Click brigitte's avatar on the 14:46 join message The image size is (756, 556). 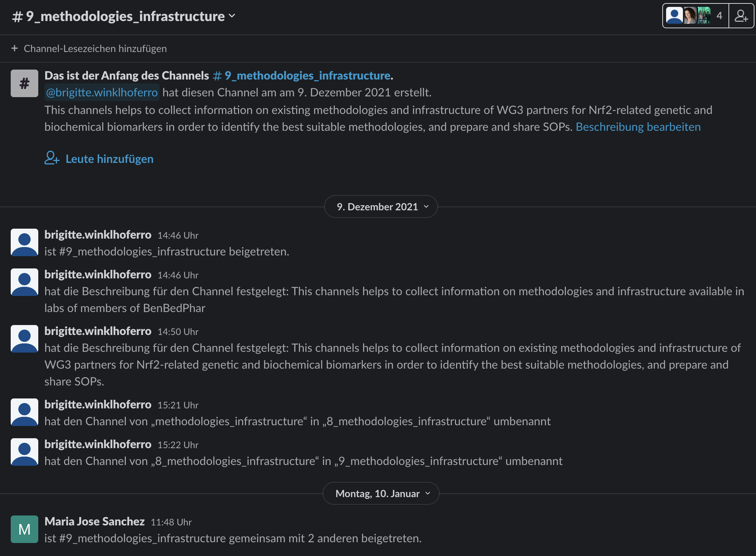click(x=24, y=242)
